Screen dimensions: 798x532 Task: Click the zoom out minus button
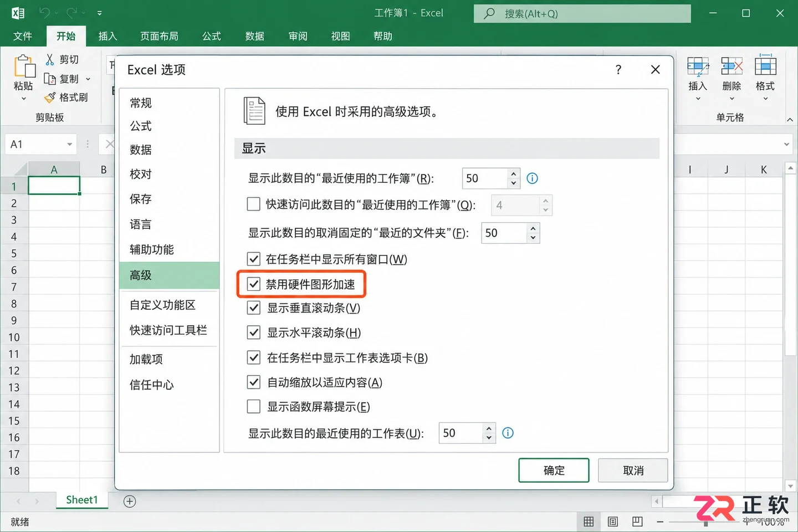(x=660, y=522)
